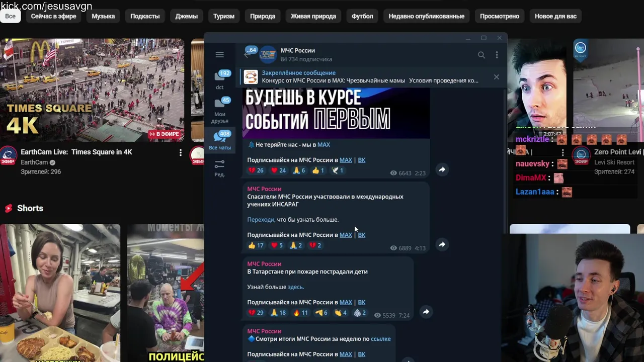The height and width of the screenshot is (362, 644).
Task: Click the red heart reaction with 5
Action: tap(277, 245)
